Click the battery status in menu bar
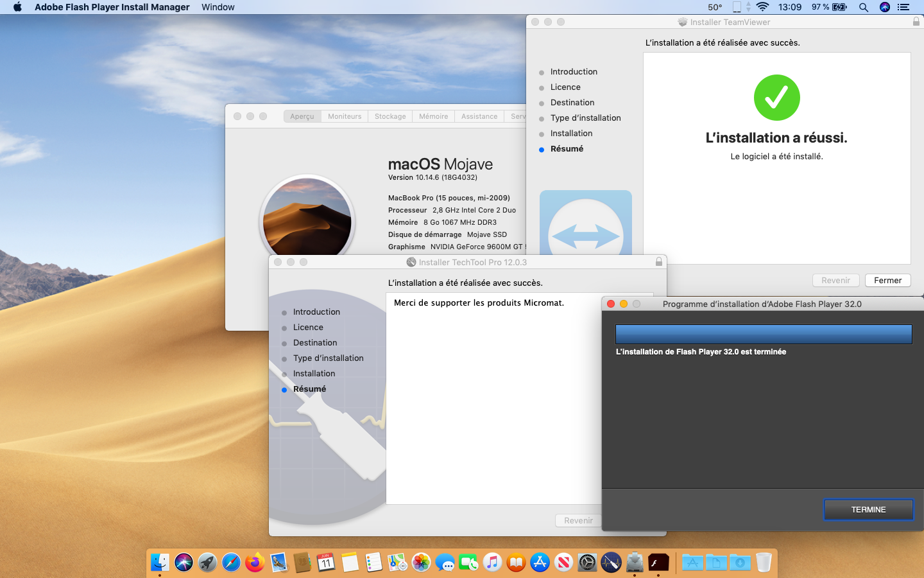 coord(829,7)
